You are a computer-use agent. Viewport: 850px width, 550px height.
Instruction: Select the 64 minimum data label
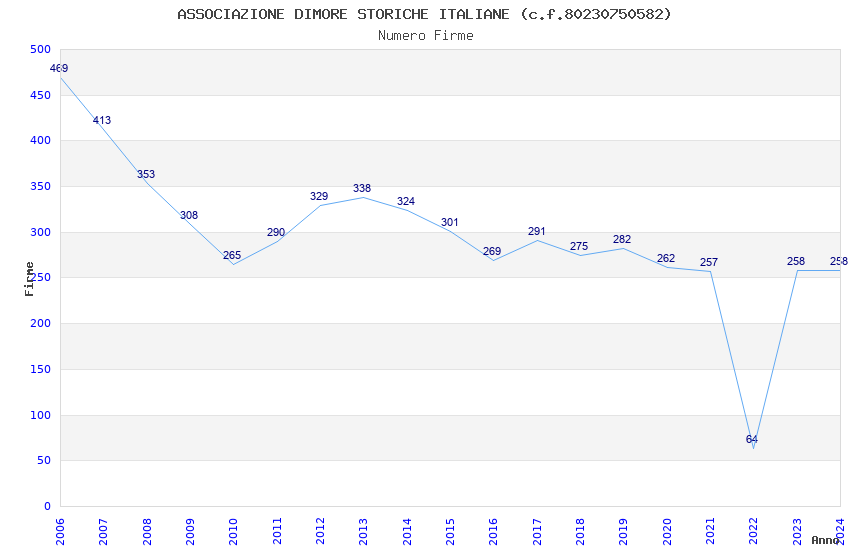[751, 439]
